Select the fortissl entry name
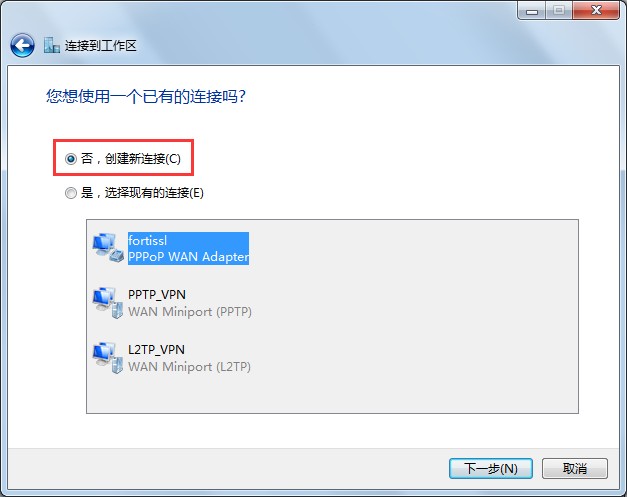 point(148,241)
